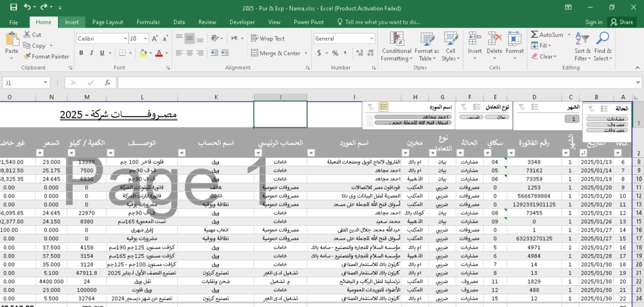Switch to the Power Pivot tab
This screenshot has height=307, width=644.
[308, 22]
